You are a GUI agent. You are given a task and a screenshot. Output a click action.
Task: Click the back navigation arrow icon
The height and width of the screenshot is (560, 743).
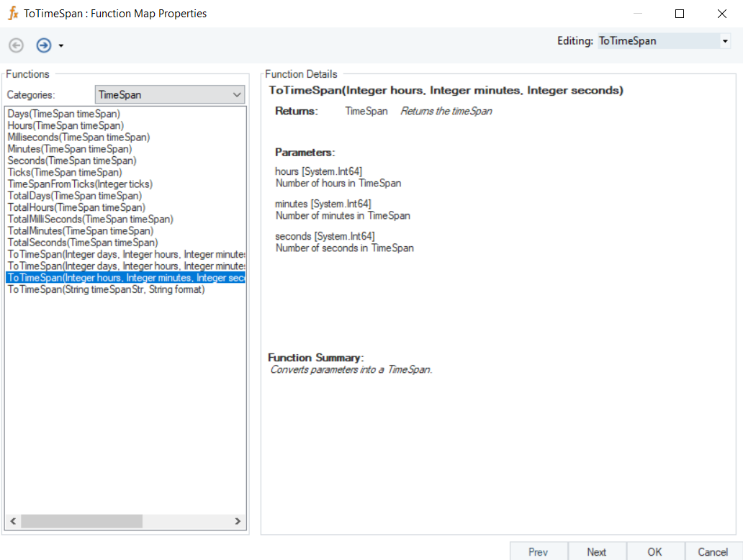click(16, 45)
